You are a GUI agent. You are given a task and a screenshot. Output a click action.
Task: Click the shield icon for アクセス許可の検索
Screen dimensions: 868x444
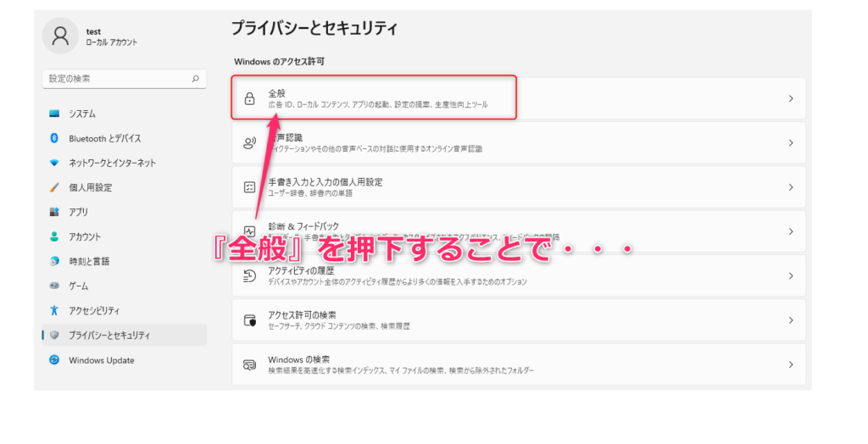(250, 320)
